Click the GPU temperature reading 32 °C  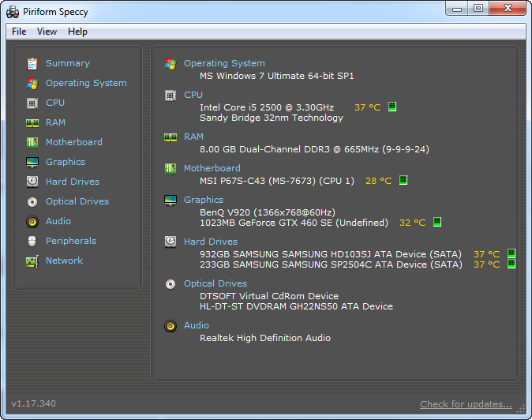point(413,223)
